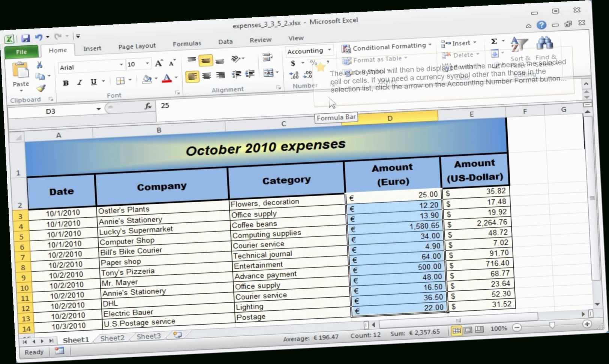Switch to the Insert ribbon tab
The width and height of the screenshot is (609, 364).
pyautogui.click(x=92, y=48)
